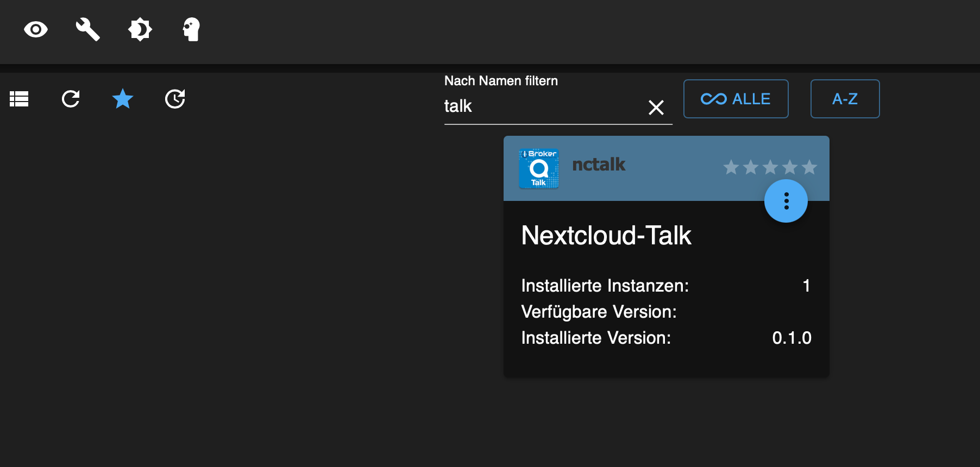Toggle installed-only star filter

pyautogui.click(x=123, y=99)
